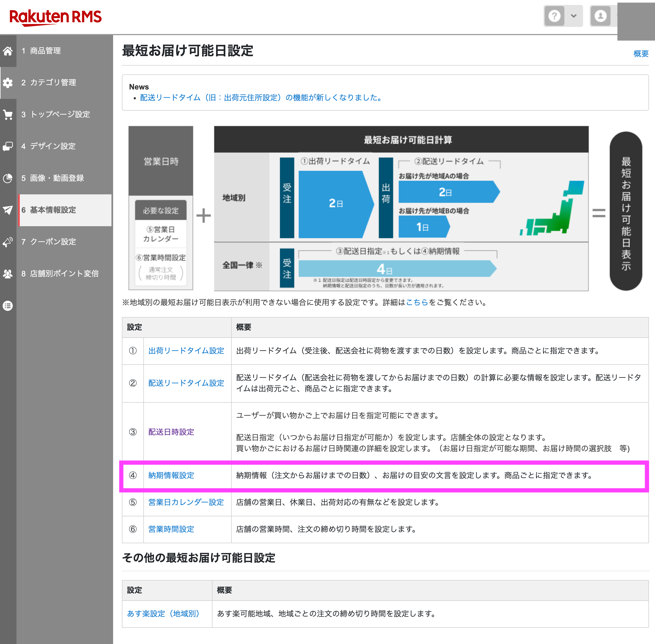Click the gear settings icon in sidebar
This screenshot has width=655, height=644.
(x=8, y=83)
